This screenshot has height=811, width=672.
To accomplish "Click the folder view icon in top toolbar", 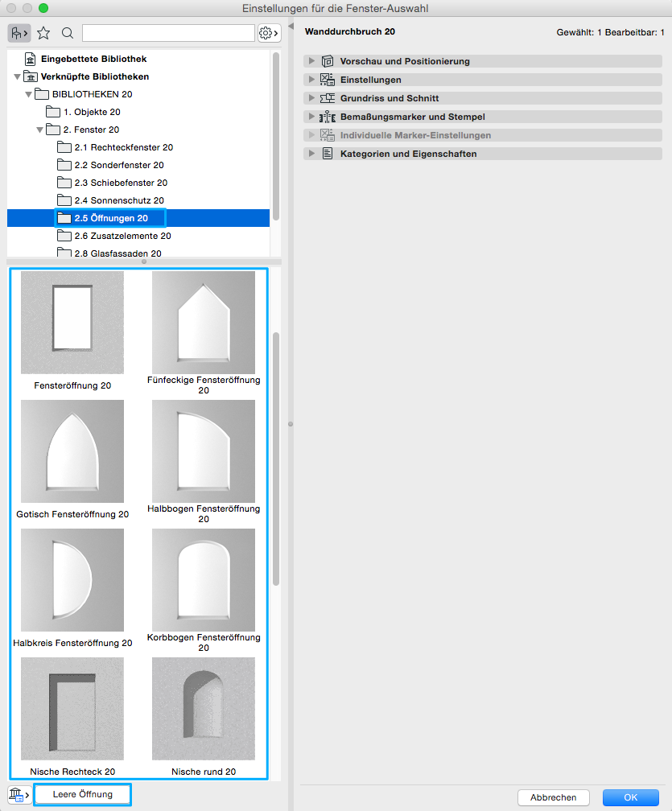I will [19, 33].
